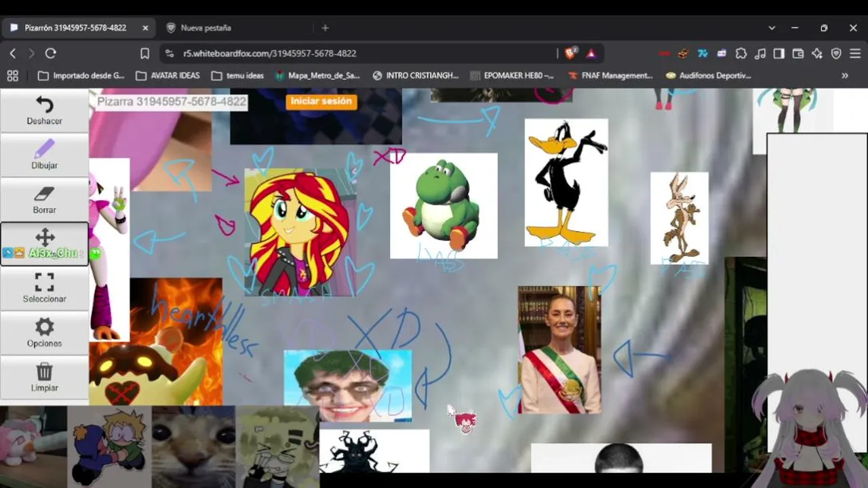
Task: Go back with the browser back arrow
Action: (12, 53)
